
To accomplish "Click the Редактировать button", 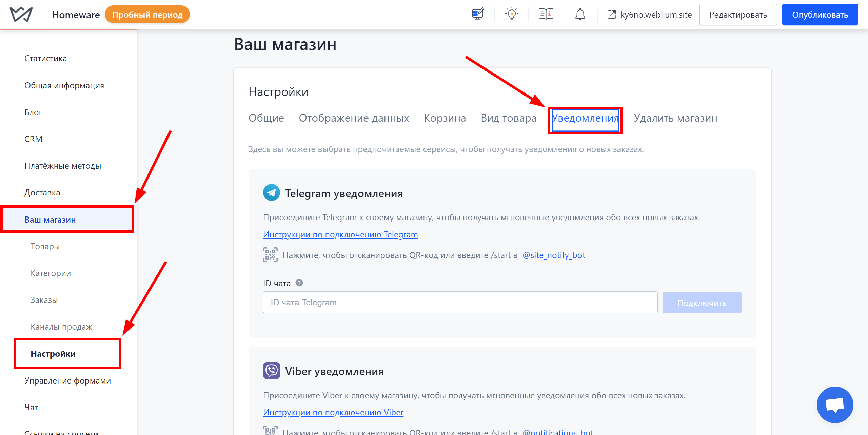I will tap(738, 15).
